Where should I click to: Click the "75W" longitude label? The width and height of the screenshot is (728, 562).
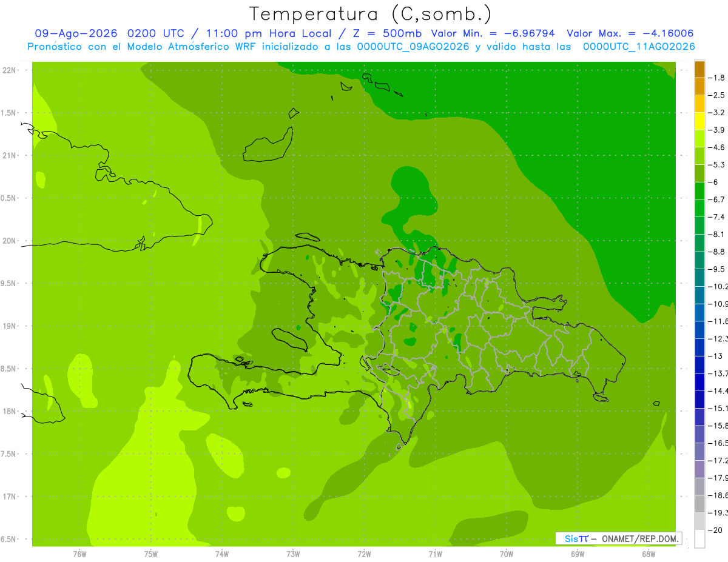151,554
